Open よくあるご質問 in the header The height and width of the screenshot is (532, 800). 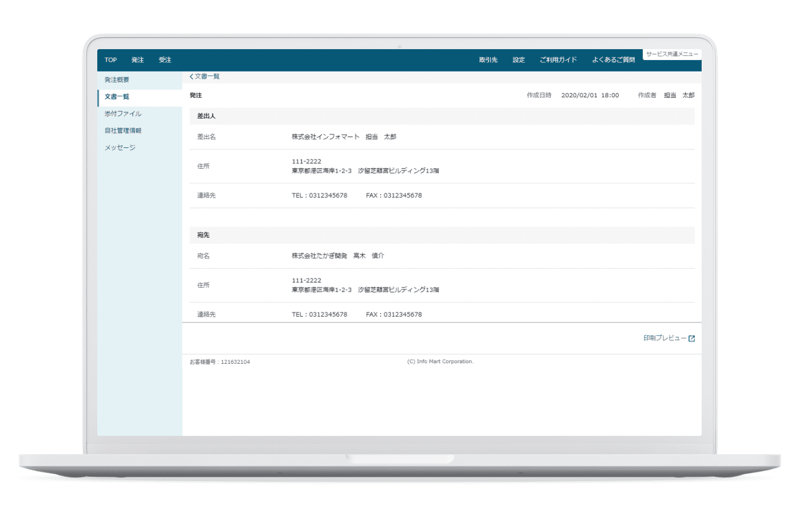(613, 60)
